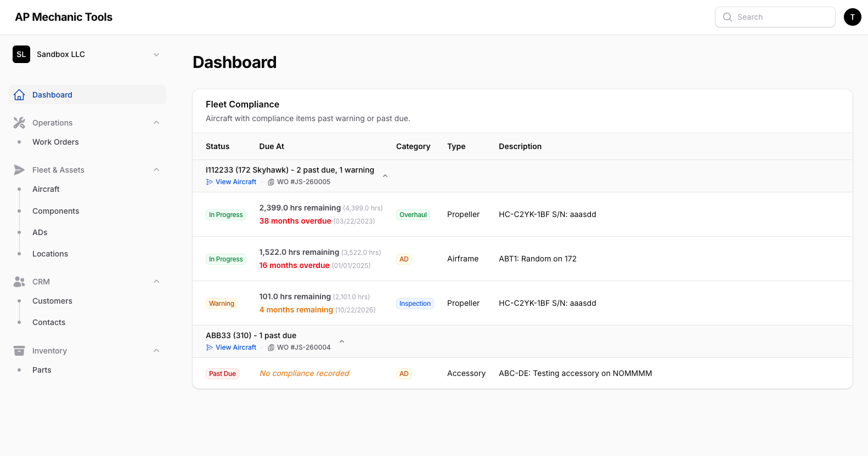Click the Category column header
868x456 pixels.
[413, 146]
